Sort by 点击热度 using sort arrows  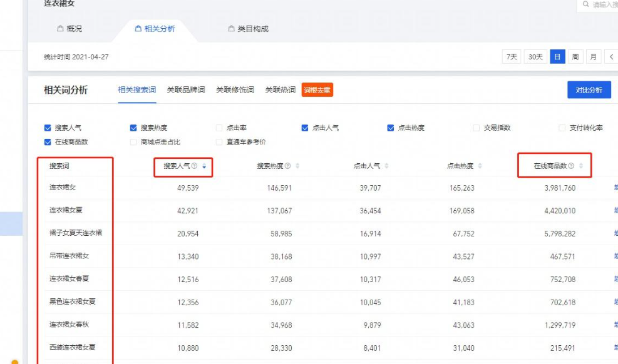tap(480, 166)
